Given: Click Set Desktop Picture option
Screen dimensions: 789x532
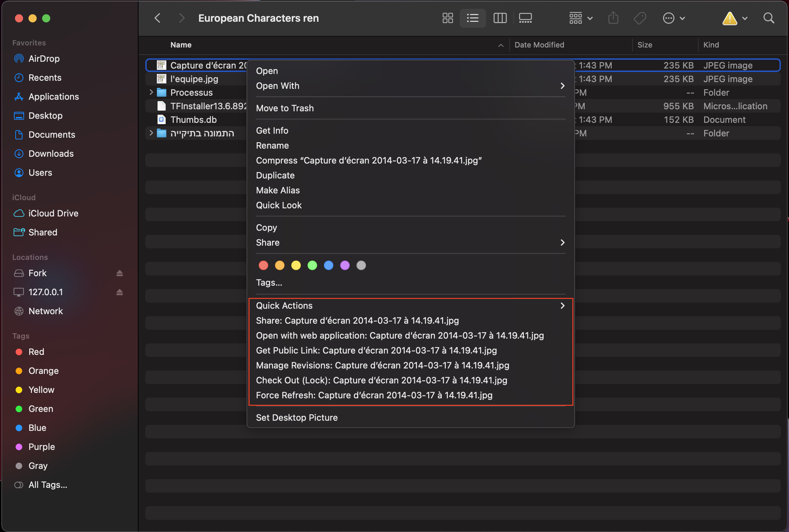Looking at the screenshot, I should coord(296,417).
